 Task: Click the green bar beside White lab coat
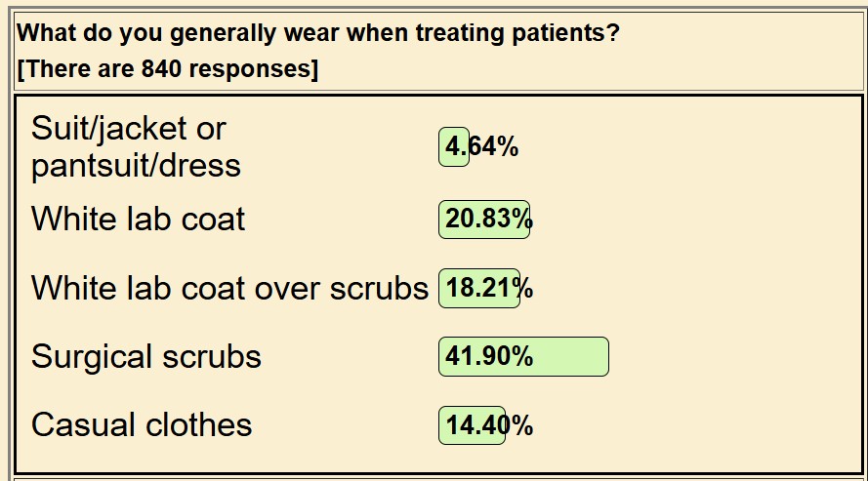point(483,220)
